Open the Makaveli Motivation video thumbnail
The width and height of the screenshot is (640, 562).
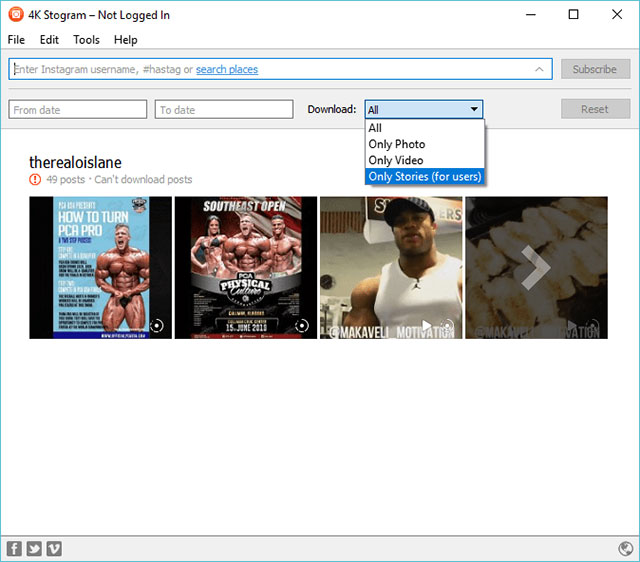click(391, 268)
